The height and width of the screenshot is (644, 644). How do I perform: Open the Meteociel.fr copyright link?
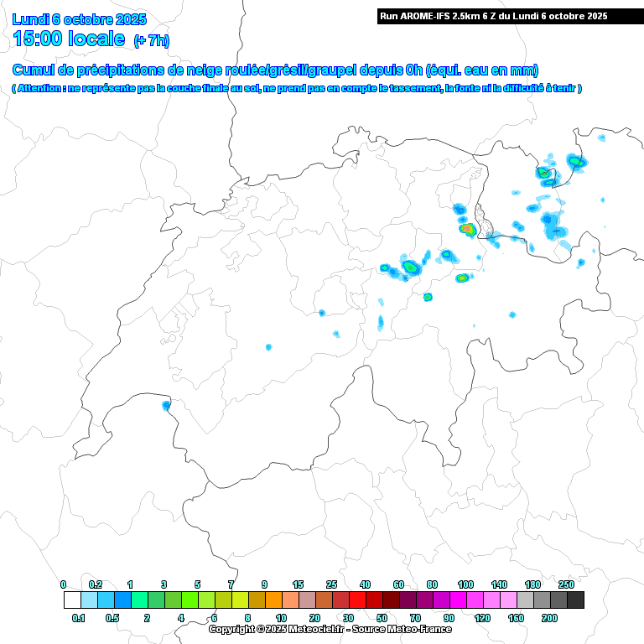tap(329, 629)
